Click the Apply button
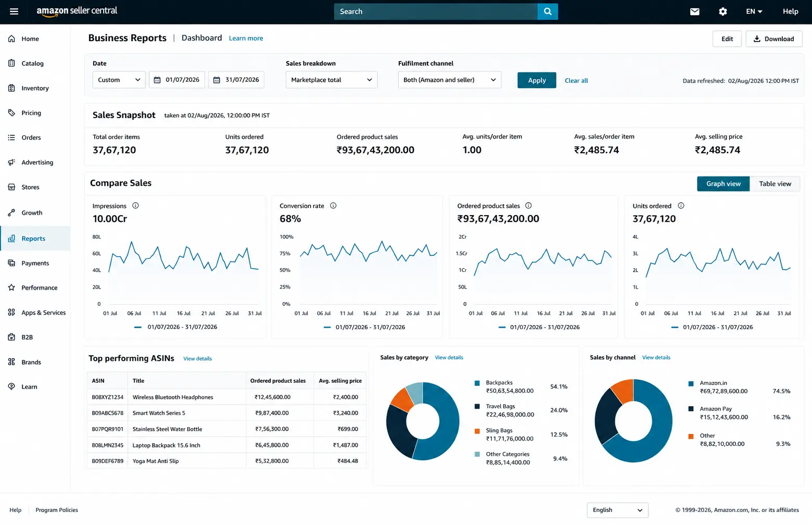This screenshot has height=525, width=812. [x=537, y=80]
